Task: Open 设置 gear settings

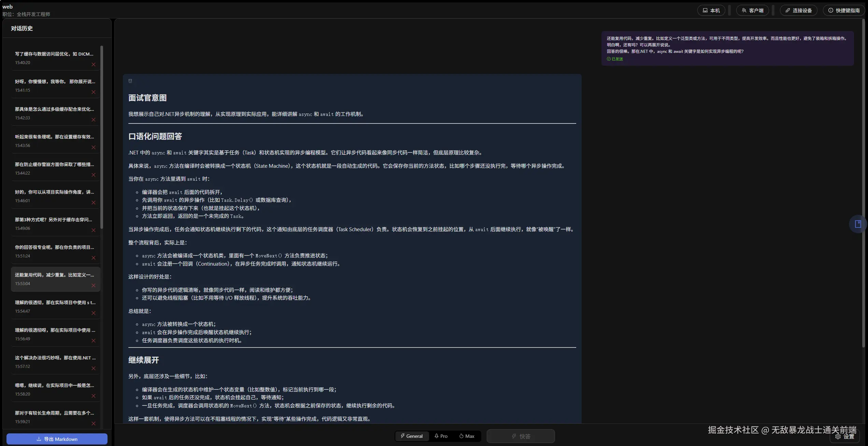Action: pyautogui.click(x=844, y=436)
